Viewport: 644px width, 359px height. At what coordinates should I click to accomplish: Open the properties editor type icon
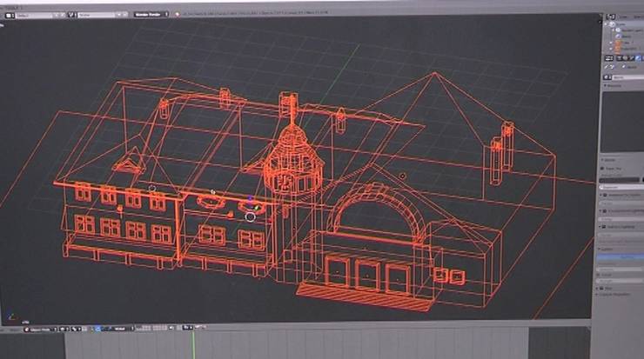tap(610, 58)
